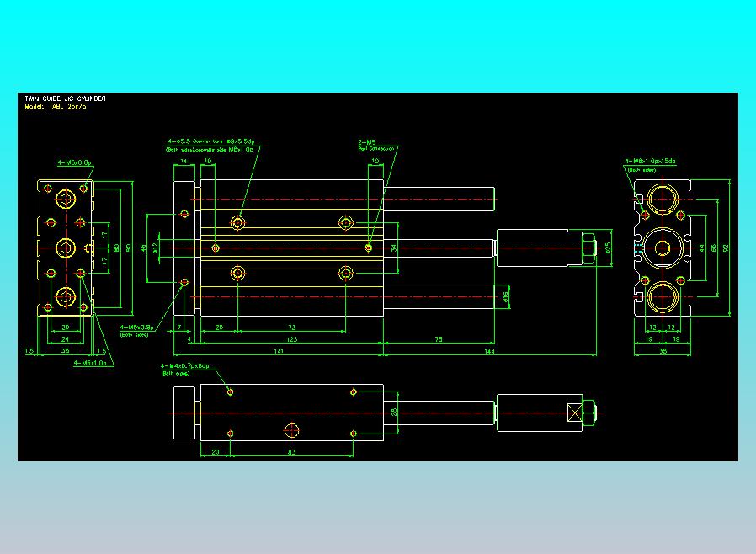This screenshot has height=554, width=756.
Task: Select the 83 dimension in bottom view
Action: point(291,452)
